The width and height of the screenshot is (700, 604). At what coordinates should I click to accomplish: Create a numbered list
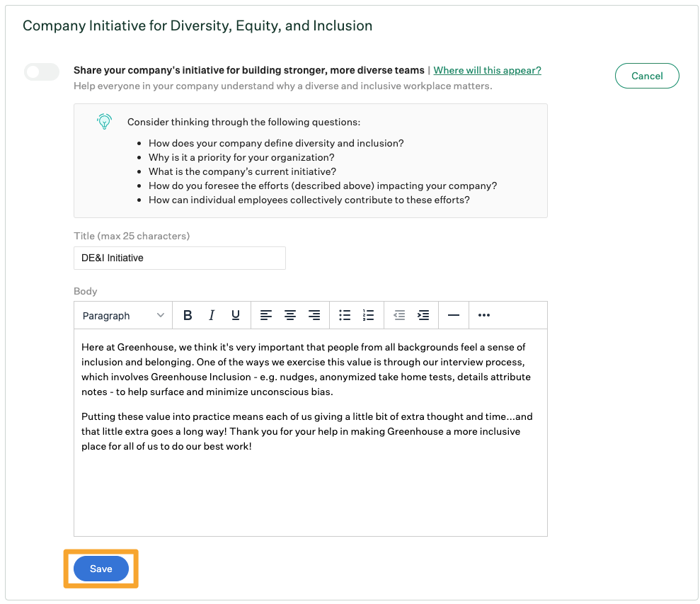(368, 315)
